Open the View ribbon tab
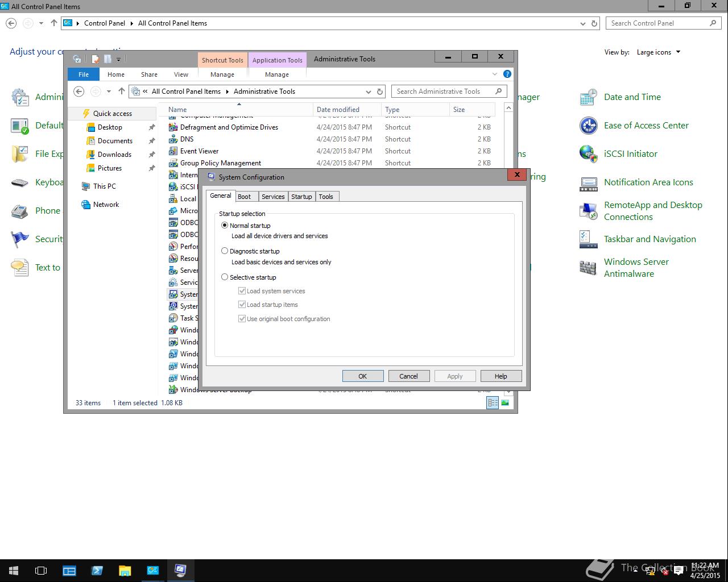 tap(181, 74)
